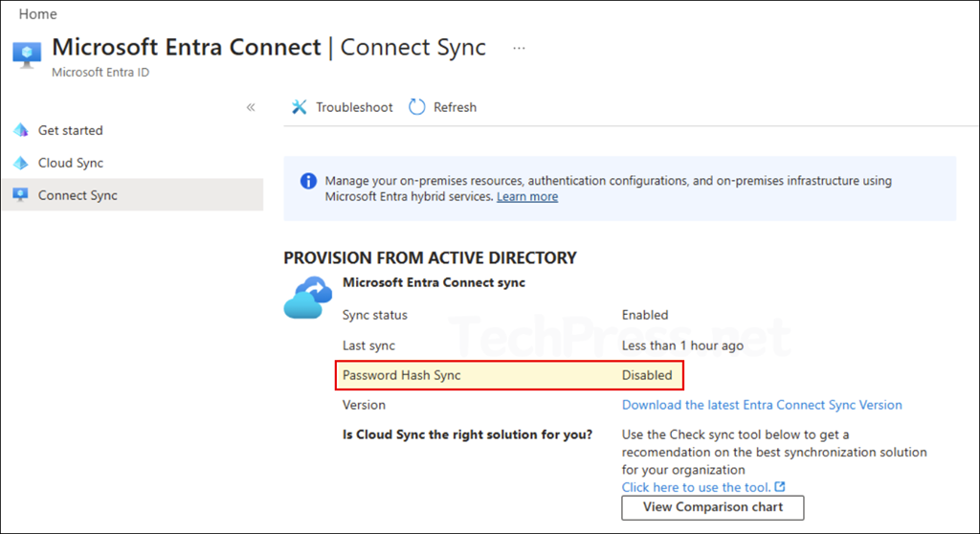The height and width of the screenshot is (534, 980).
Task: Collapse the sidebar with double chevron
Action: [x=251, y=107]
